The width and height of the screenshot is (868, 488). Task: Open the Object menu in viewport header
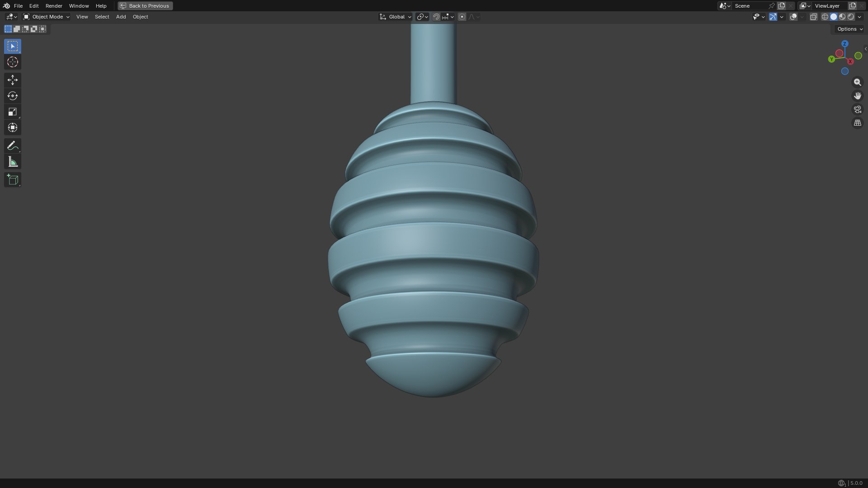(x=140, y=17)
